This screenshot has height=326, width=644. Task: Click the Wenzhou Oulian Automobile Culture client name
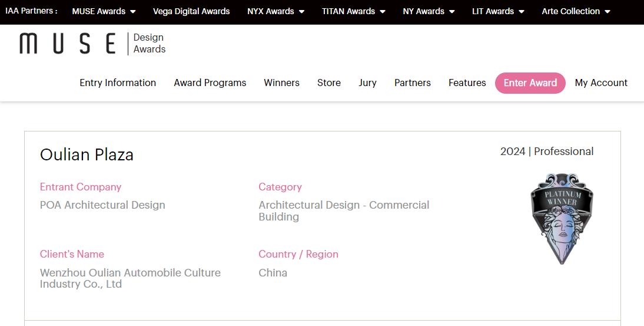click(x=130, y=278)
